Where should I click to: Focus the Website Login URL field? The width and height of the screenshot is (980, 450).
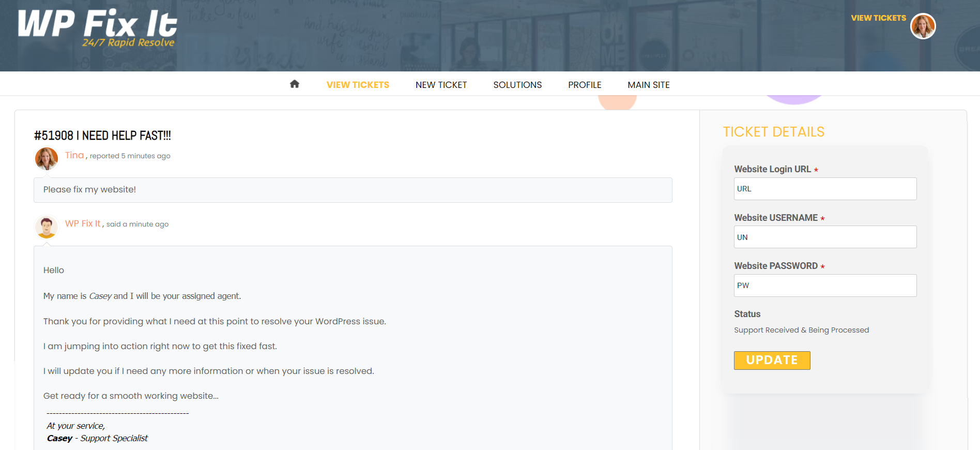point(825,189)
